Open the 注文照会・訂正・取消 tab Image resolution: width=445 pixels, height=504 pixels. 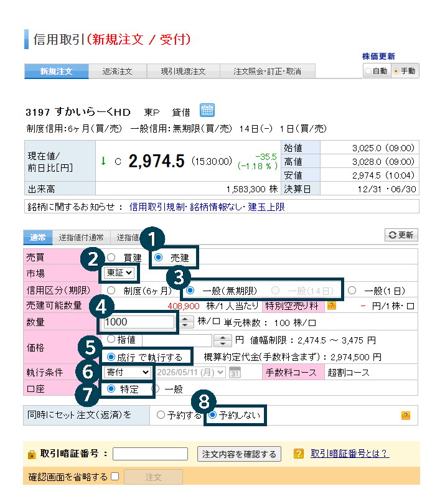pyautogui.click(x=268, y=71)
